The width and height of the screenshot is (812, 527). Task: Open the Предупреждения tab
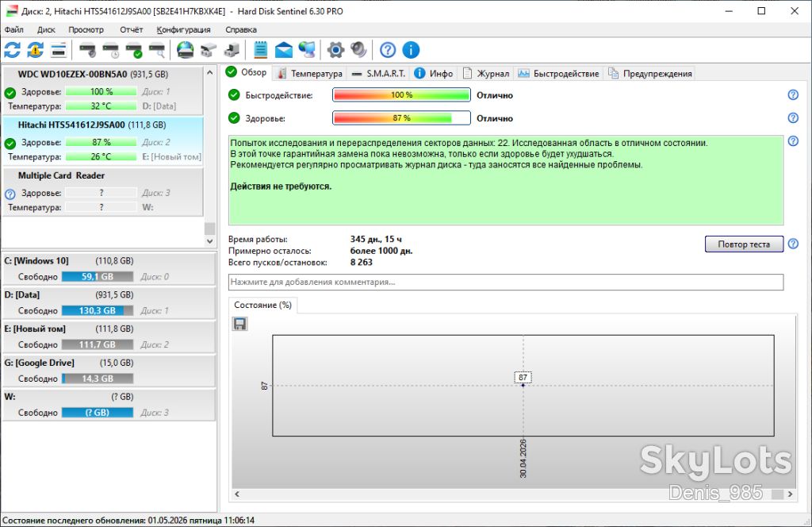coord(650,74)
